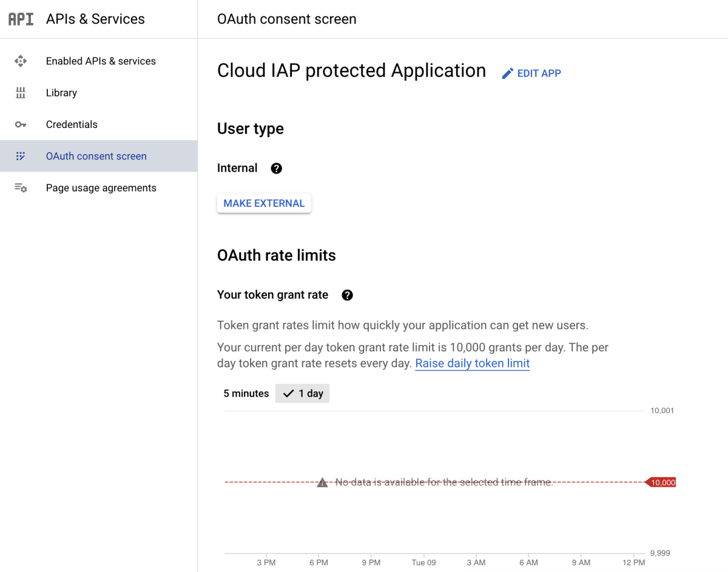This screenshot has width=728, height=572.
Task: Click the 6 AM axis label
Action: click(528, 562)
